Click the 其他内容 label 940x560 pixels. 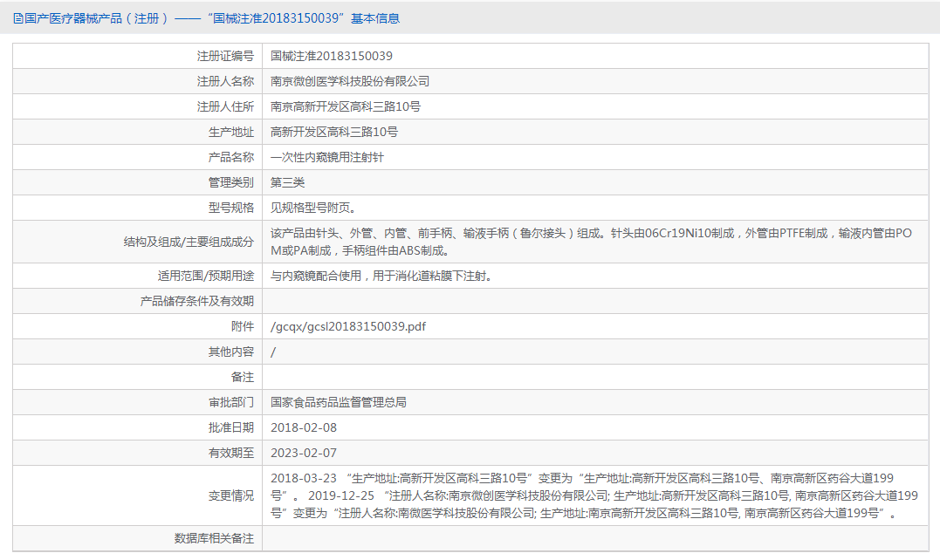[230, 352]
